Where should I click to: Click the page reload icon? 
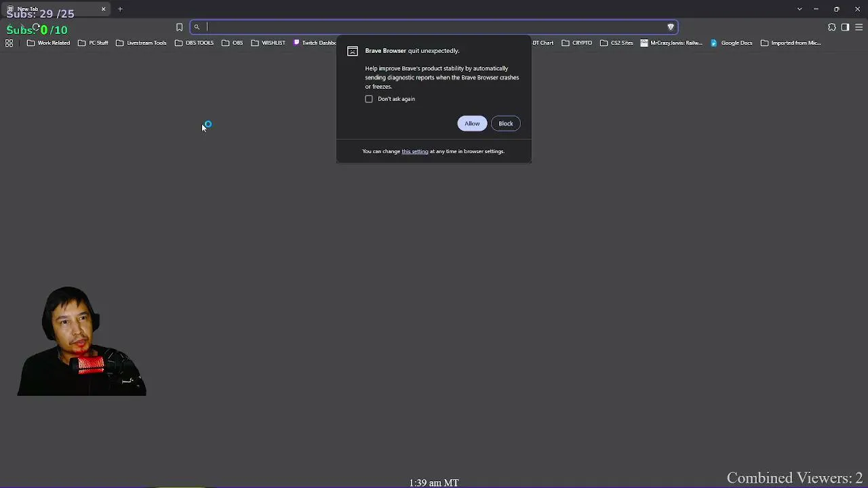(x=36, y=28)
